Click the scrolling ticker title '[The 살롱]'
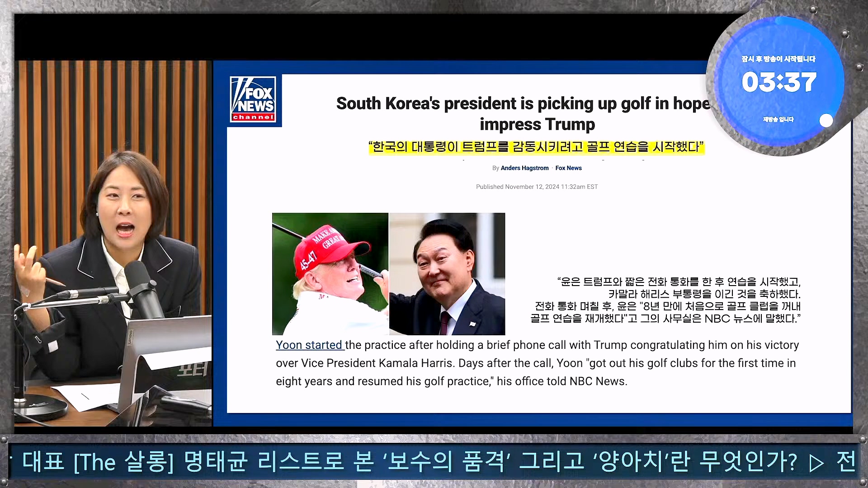The image size is (868, 488). (124, 462)
